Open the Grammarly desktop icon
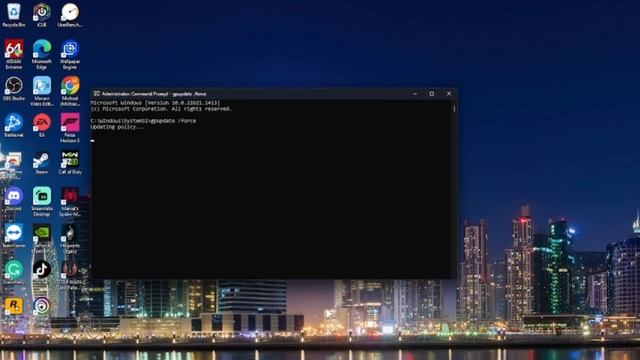Image resolution: width=640 pixels, height=360 pixels. click(13, 273)
